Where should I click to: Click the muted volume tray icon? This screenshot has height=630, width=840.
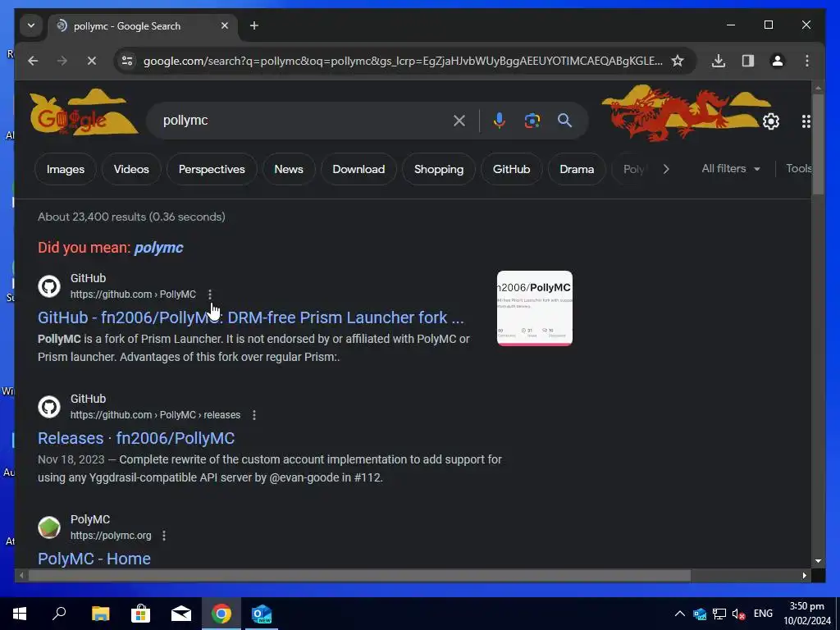[739, 614]
